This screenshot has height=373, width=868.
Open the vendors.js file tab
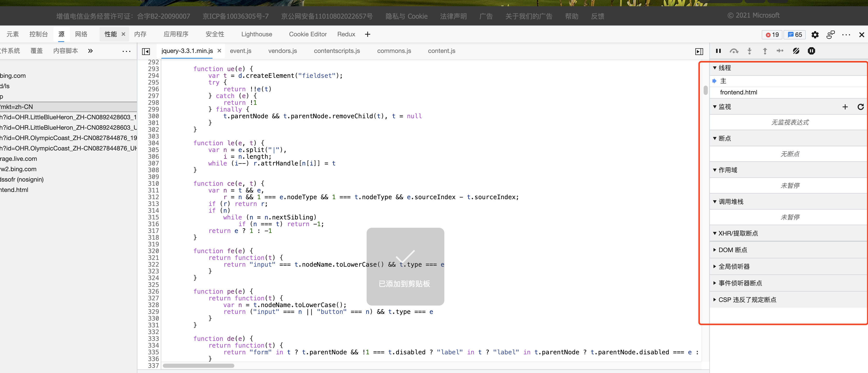pyautogui.click(x=282, y=51)
